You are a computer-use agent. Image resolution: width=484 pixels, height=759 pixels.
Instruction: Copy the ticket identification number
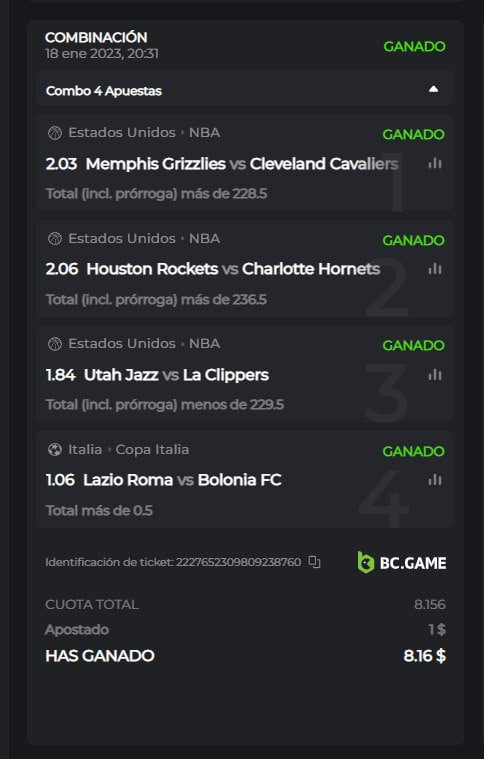[315, 562]
